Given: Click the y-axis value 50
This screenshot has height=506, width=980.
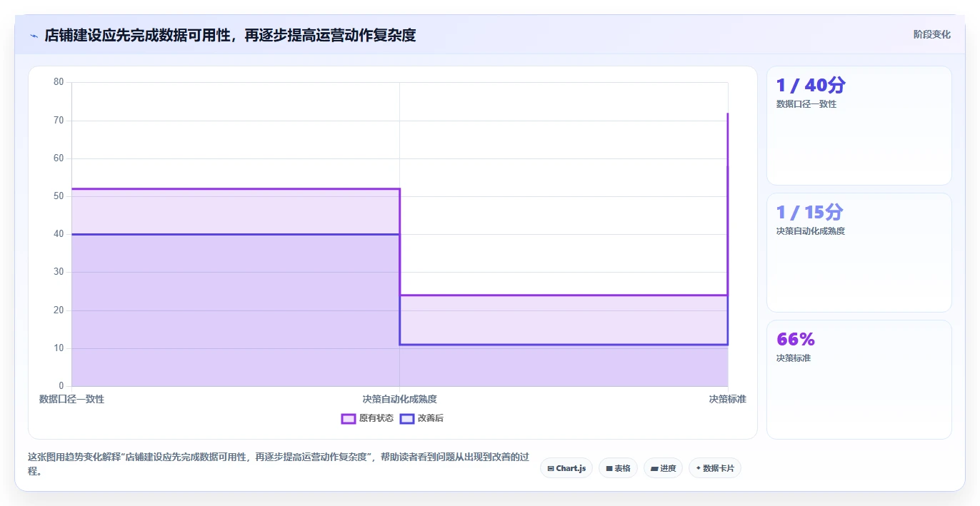Looking at the screenshot, I should 59,196.
